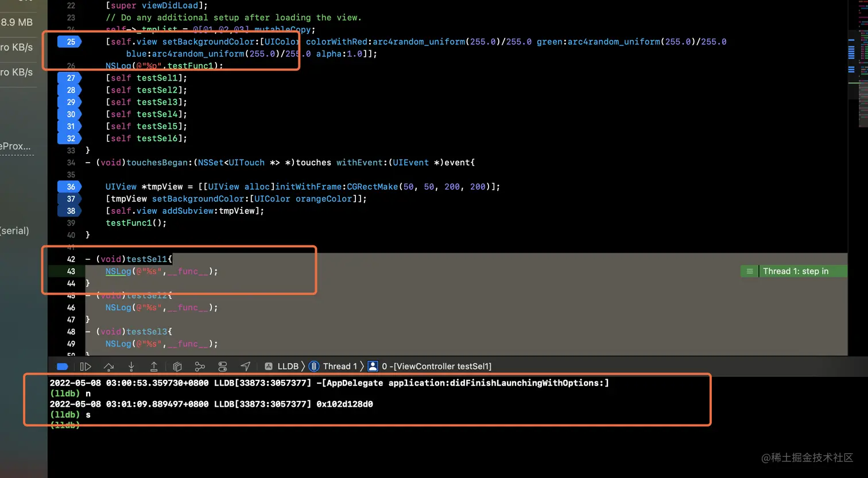Click 'addSubview:tmpView' on line 38
The width and height of the screenshot is (868, 478).
click(208, 211)
